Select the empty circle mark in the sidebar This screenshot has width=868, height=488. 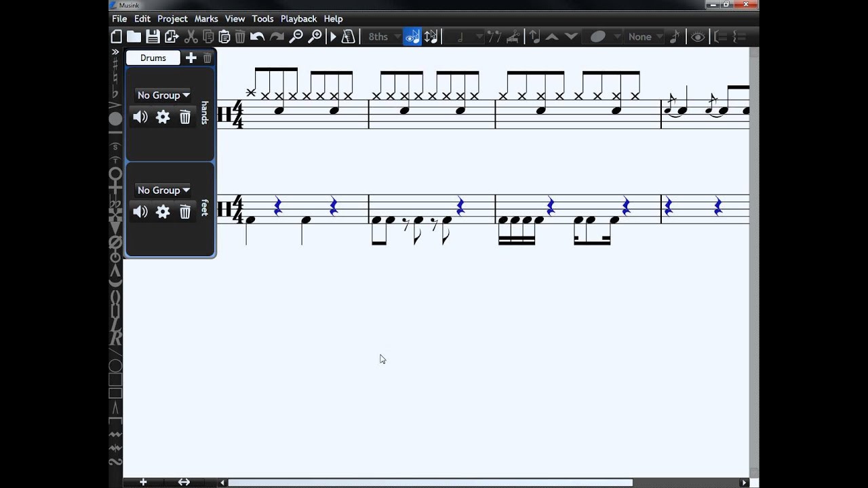[x=115, y=367]
